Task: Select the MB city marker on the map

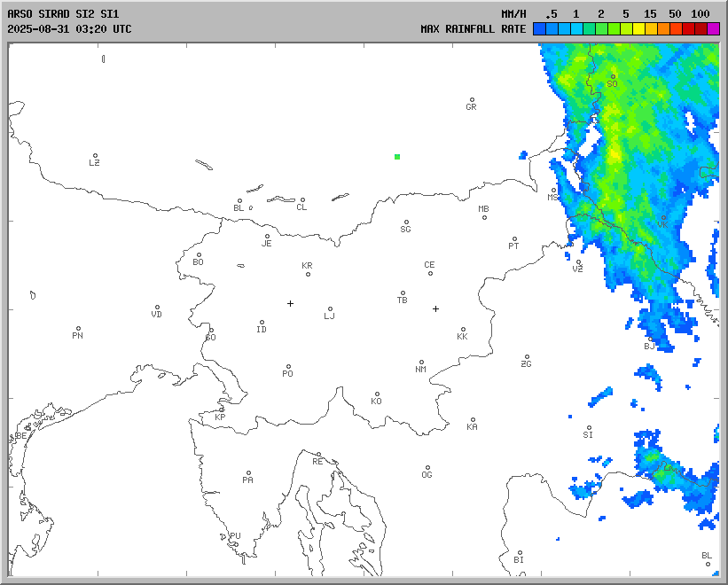Action: (x=484, y=217)
